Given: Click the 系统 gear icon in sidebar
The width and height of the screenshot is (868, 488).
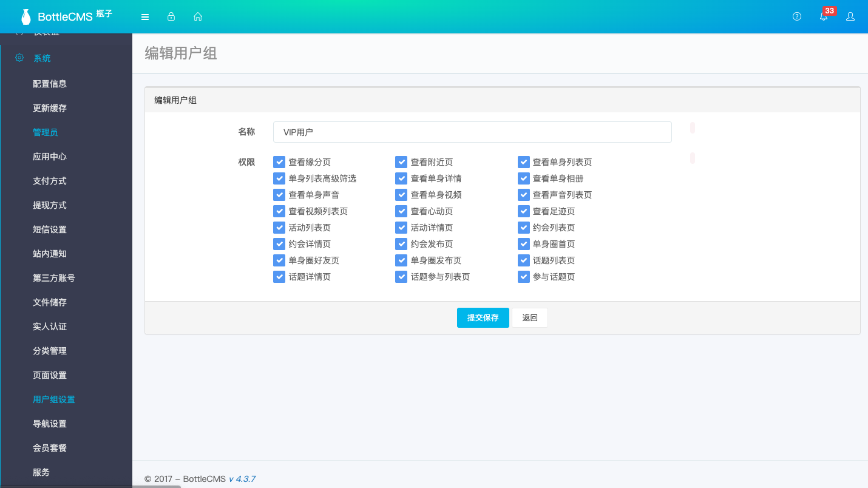Looking at the screenshot, I should pyautogui.click(x=19, y=58).
